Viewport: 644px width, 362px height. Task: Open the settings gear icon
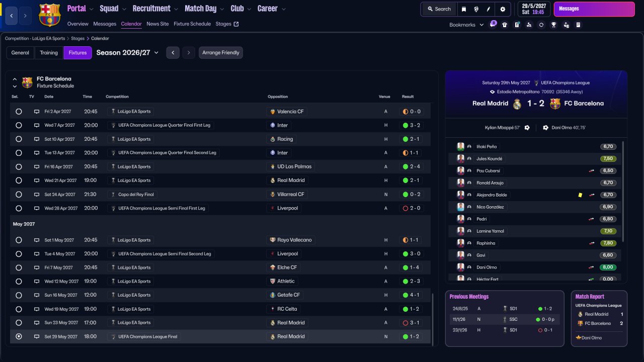tap(503, 9)
